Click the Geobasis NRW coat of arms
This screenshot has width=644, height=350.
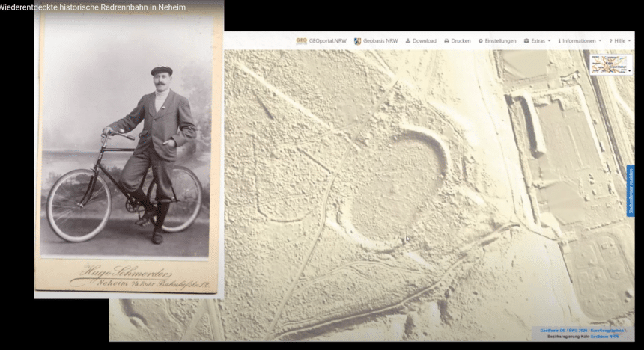coord(358,41)
